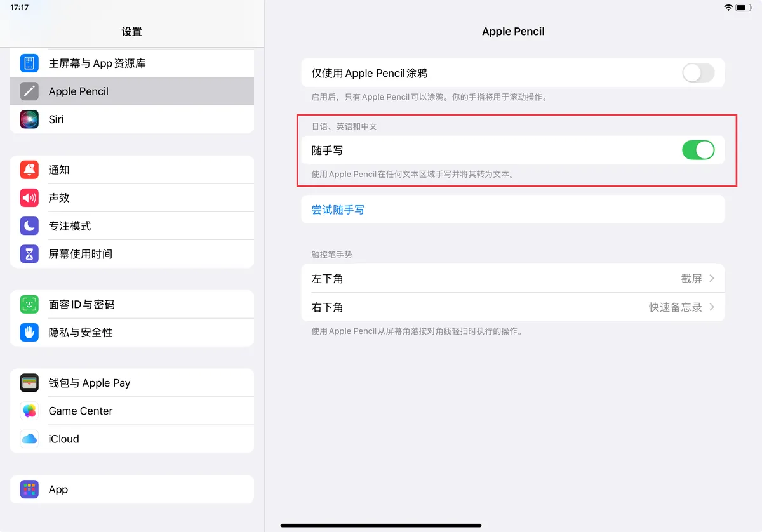Viewport: 762px width, 532px height.
Task: Tap the note 使用 Apple Pencil 在任何文本区域
Action: (x=413, y=174)
